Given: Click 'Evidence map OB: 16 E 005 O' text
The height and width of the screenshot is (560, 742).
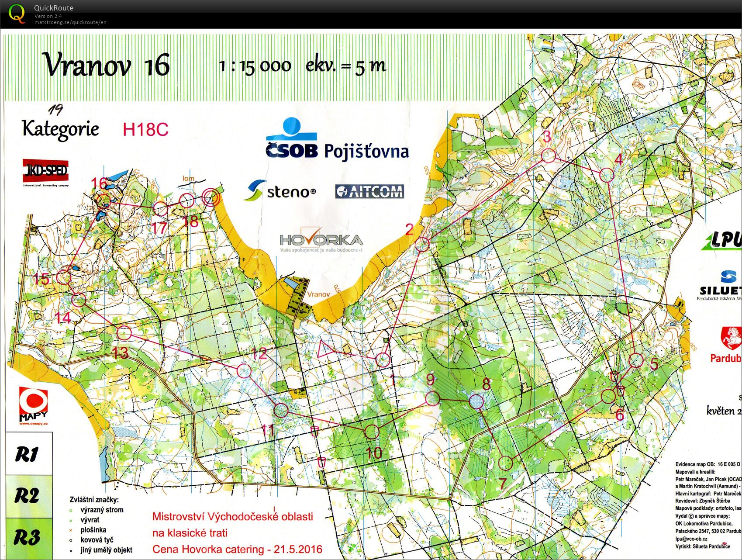Looking at the screenshot, I should click(708, 464).
